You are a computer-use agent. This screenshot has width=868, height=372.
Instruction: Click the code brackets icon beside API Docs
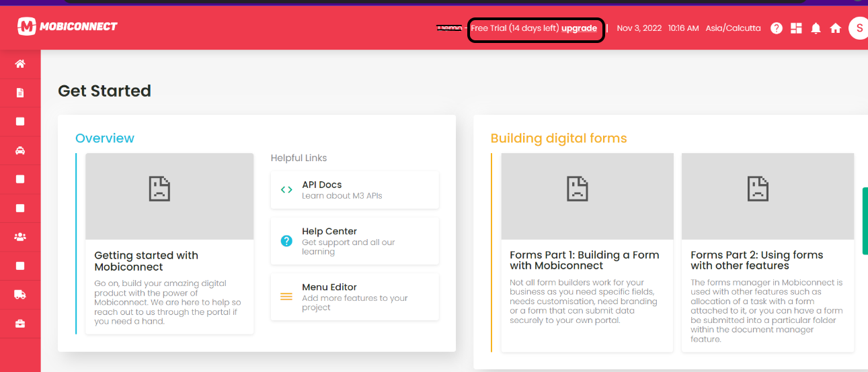[286, 189]
